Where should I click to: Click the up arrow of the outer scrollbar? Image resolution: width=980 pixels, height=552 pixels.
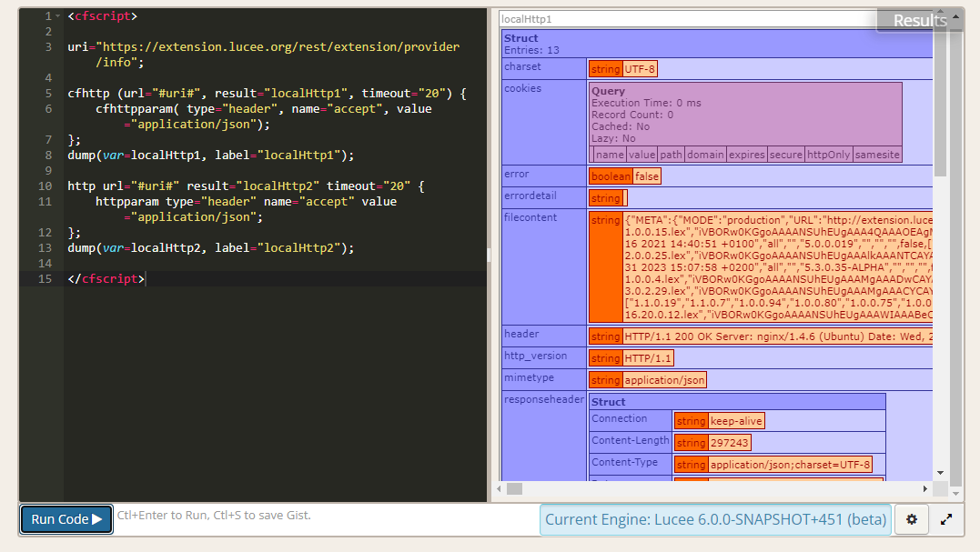coord(956,15)
